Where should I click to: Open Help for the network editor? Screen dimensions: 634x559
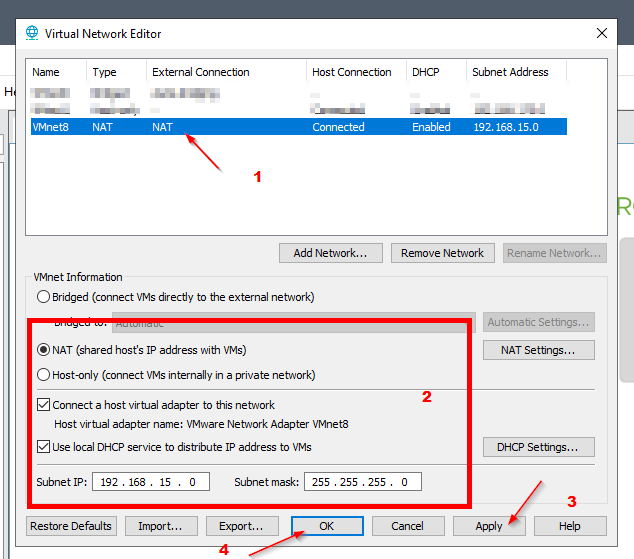coord(570,526)
